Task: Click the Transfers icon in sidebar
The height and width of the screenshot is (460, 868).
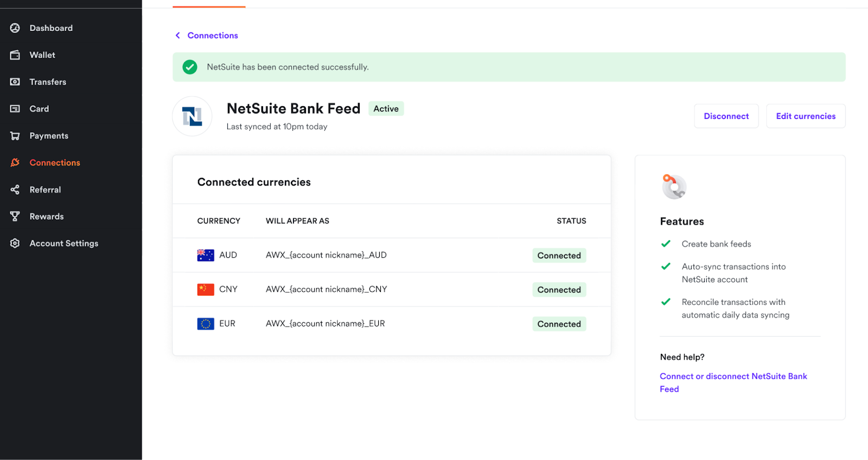Action: [x=15, y=82]
